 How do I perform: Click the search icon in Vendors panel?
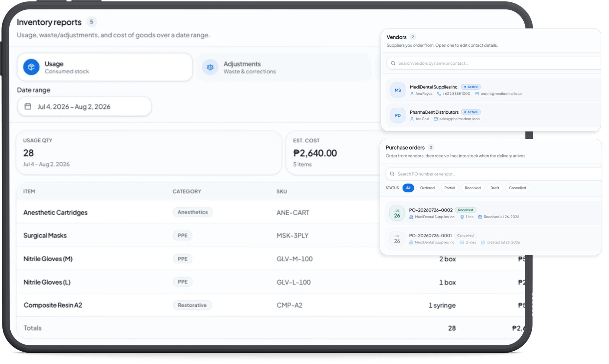tap(393, 63)
